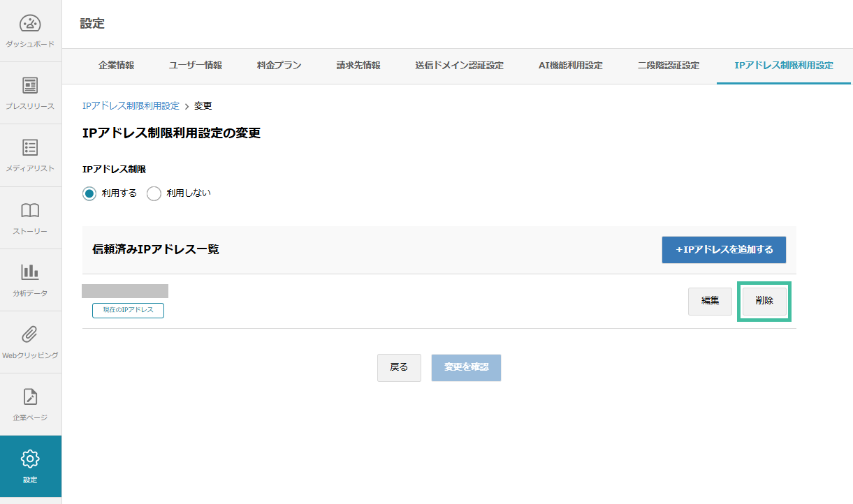The height and width of the screenshot is (504, 853).
Task: Switch to the 料金プラン tab
Action: 278,66
